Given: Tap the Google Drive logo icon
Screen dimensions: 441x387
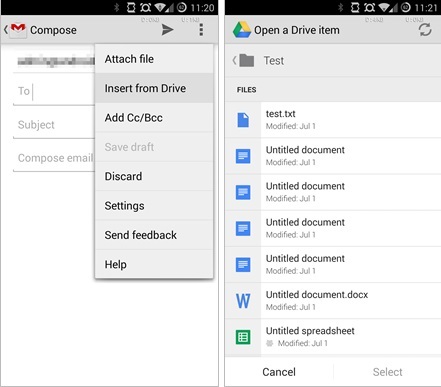Looking at the screenshot, I should pyautogui.click(x=242, y=30).
